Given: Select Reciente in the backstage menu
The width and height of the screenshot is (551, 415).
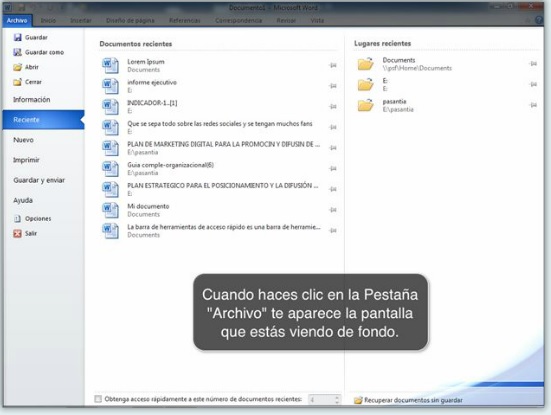Looking at the screenshot, I should coord(44,120).
